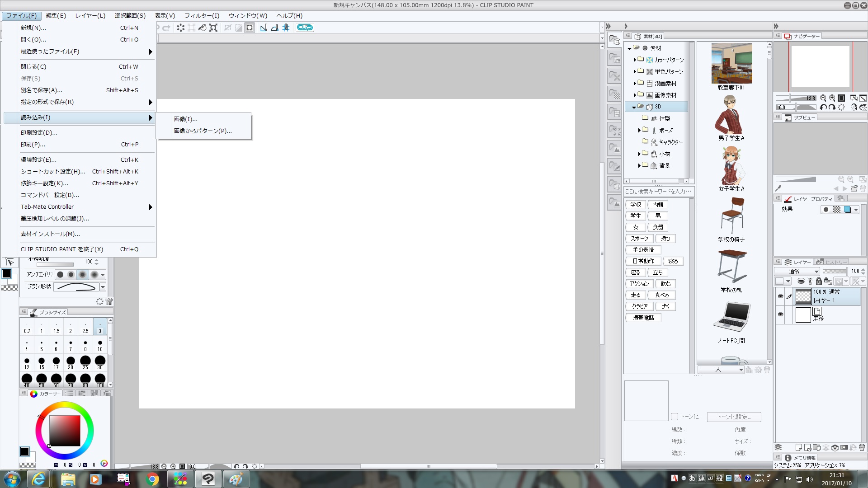
Task: Enable the トーン化 checkbox in the material panel
Action: click(675, 417)
